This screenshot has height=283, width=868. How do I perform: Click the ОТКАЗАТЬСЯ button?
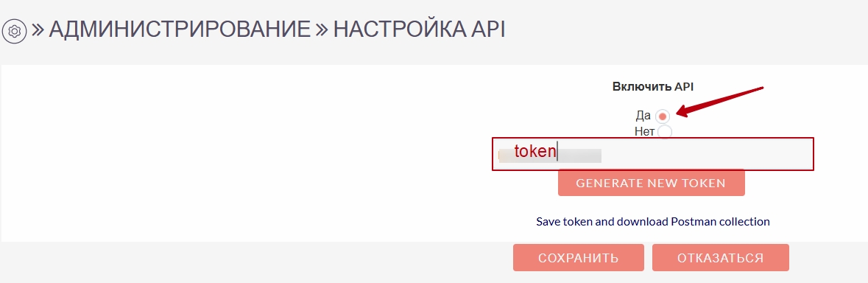click(x=720, y=257)
